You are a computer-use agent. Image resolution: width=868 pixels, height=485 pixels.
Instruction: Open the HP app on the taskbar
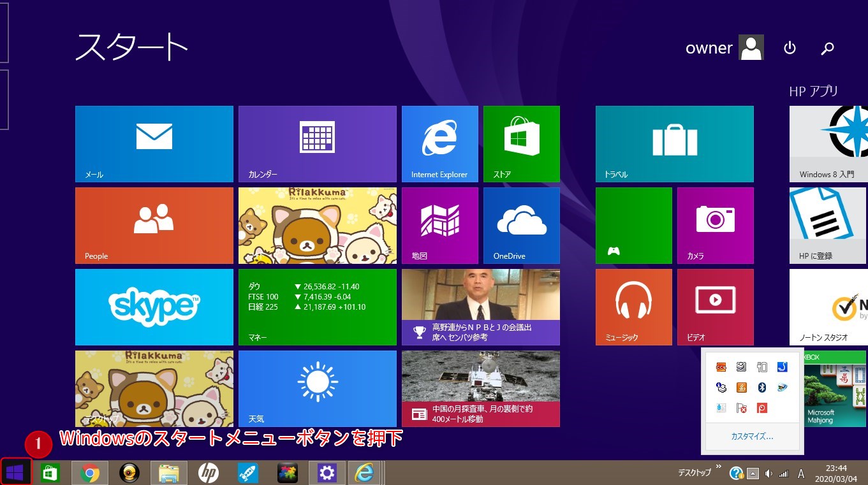[x=209, y=473]
